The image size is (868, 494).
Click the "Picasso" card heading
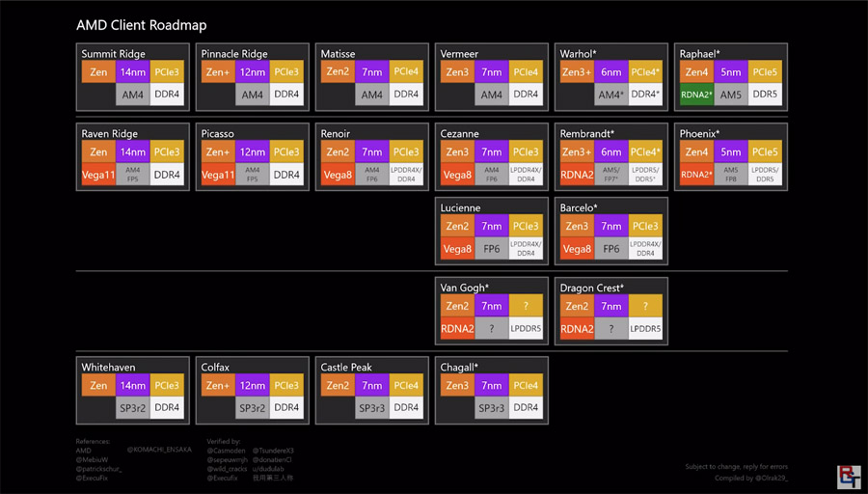[x=217, y=133]
